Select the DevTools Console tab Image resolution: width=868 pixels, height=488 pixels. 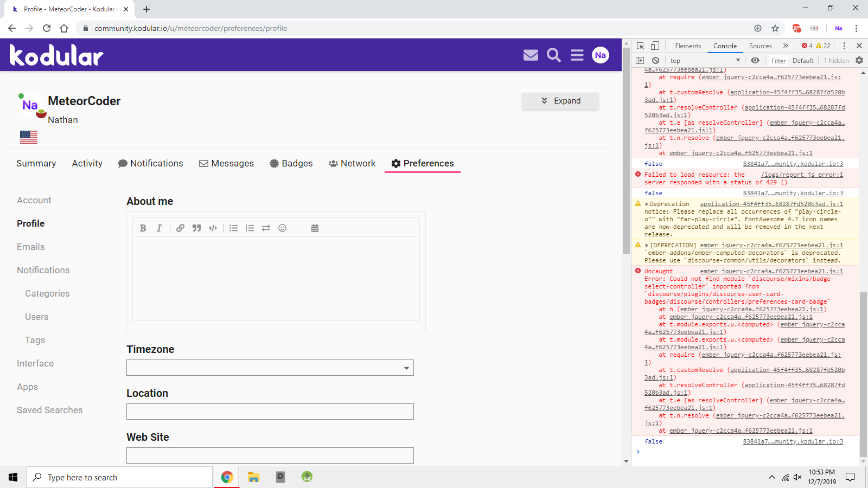725,46
